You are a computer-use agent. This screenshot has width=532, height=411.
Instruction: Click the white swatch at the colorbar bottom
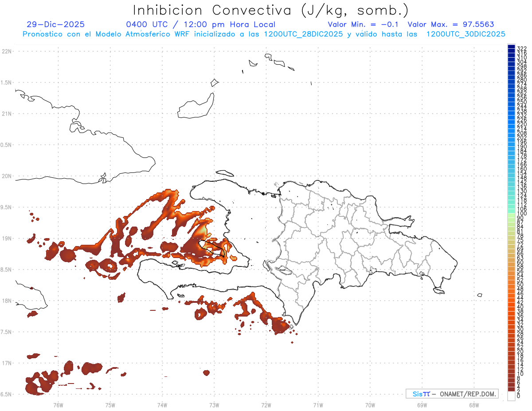click(511, 397)
